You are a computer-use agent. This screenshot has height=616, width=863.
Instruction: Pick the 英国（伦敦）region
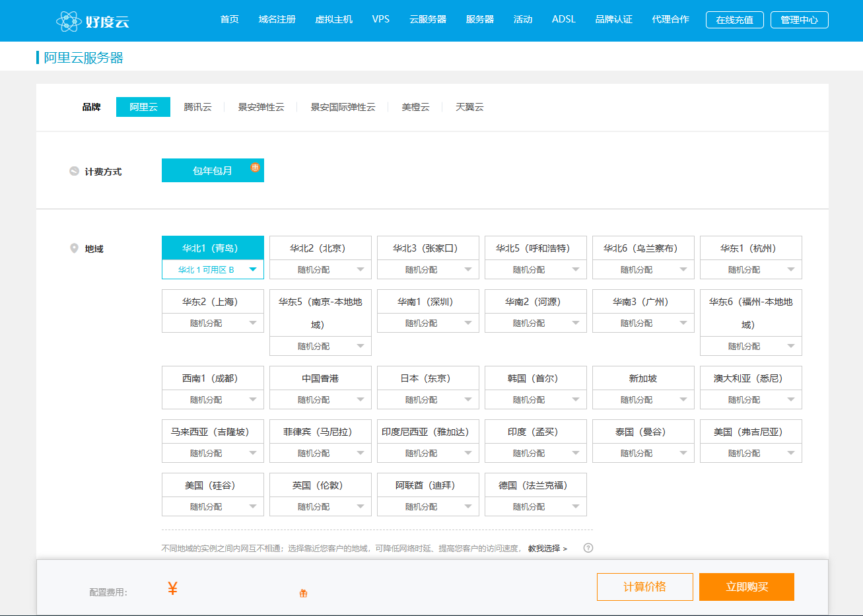point(320,485)
